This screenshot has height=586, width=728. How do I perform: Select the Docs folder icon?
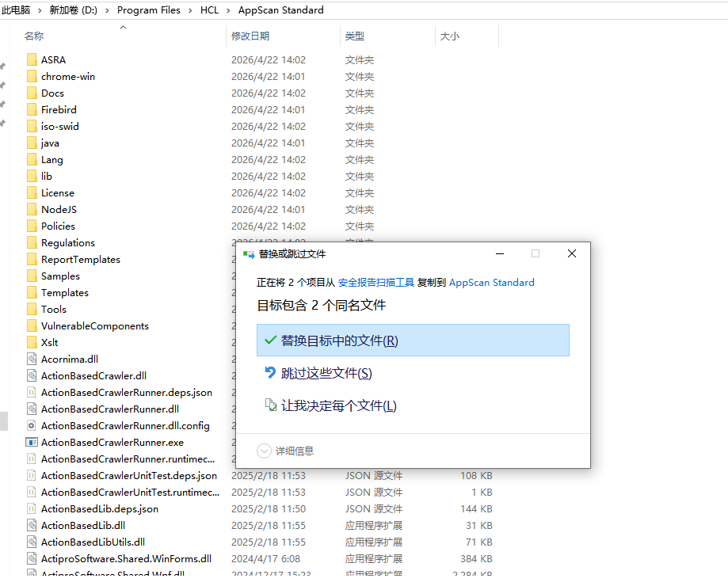point(32,93)
